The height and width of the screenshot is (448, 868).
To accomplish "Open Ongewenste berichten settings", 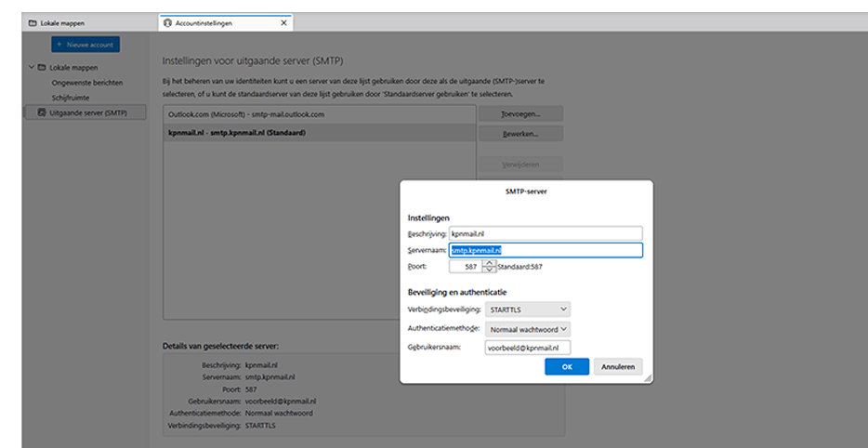I will [87, 83].
